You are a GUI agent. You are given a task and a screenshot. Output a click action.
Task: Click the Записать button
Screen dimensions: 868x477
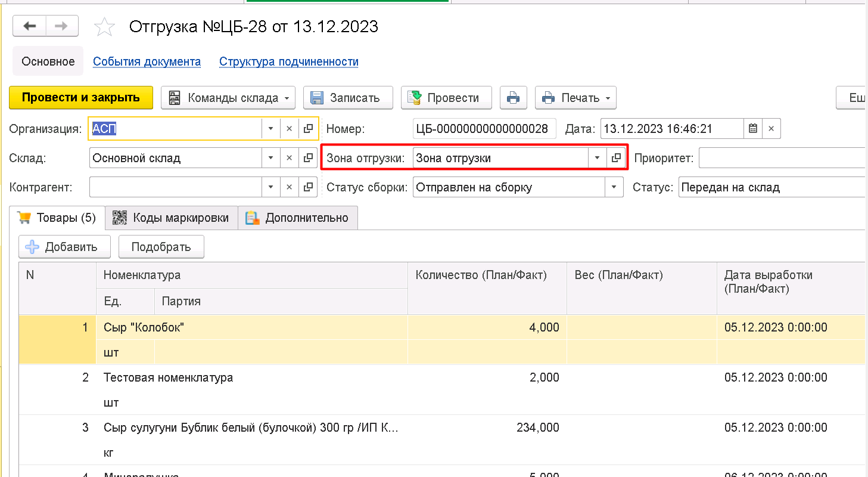pos(348,98)
